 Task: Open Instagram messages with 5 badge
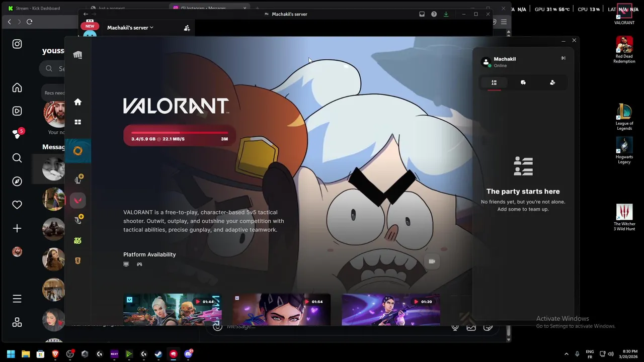point(18,134)
